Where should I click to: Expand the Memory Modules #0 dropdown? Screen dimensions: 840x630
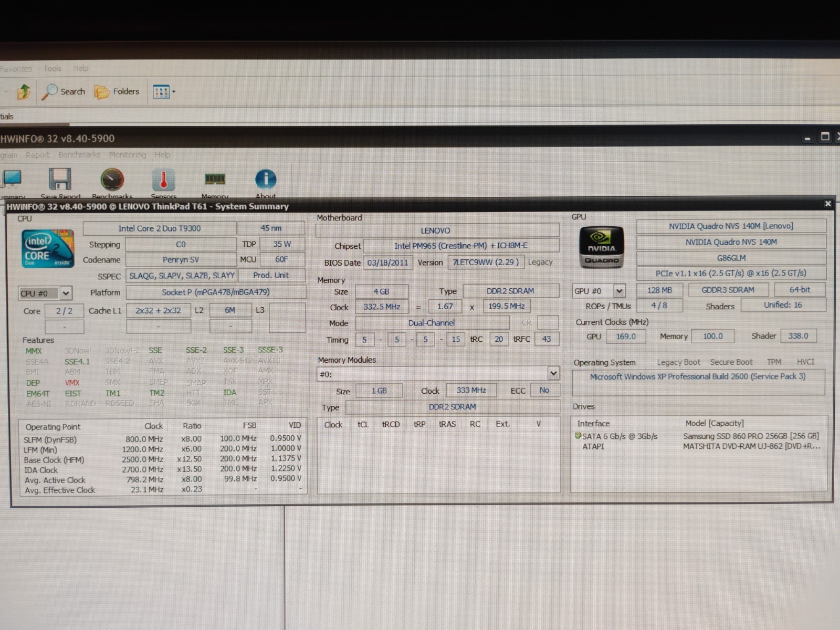553,373
